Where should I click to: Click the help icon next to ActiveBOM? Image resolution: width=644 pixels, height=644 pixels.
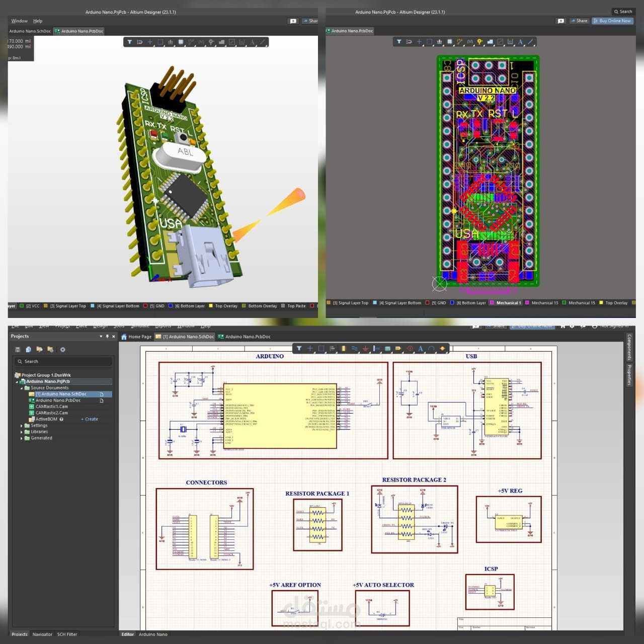point(61,419)
